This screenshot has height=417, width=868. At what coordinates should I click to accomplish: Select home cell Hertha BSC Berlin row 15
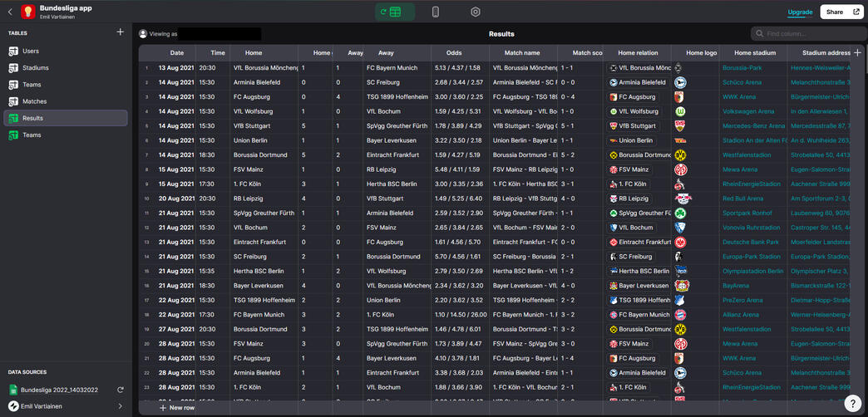[x=264, y=271]
